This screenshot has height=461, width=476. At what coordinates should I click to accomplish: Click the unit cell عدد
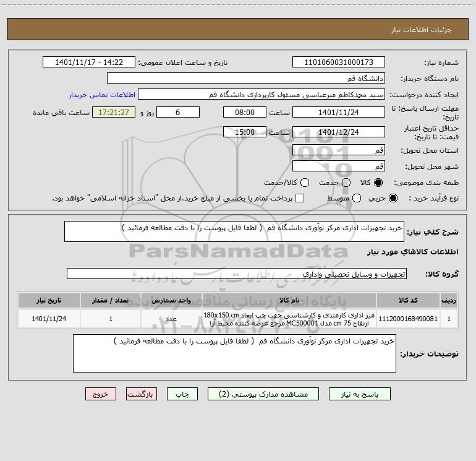[x=171, y=319]
